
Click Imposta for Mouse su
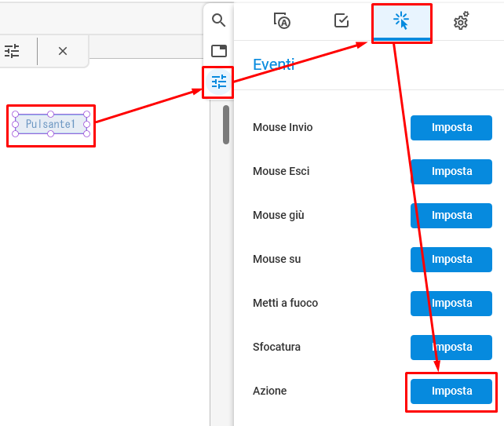[x=451, y=259]
